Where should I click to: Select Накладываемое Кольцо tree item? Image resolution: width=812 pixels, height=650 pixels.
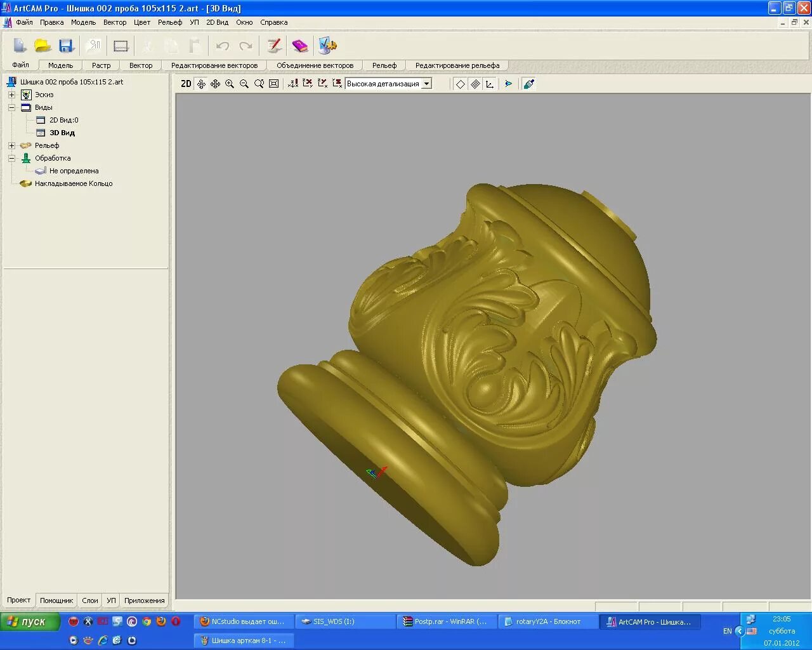74,183
